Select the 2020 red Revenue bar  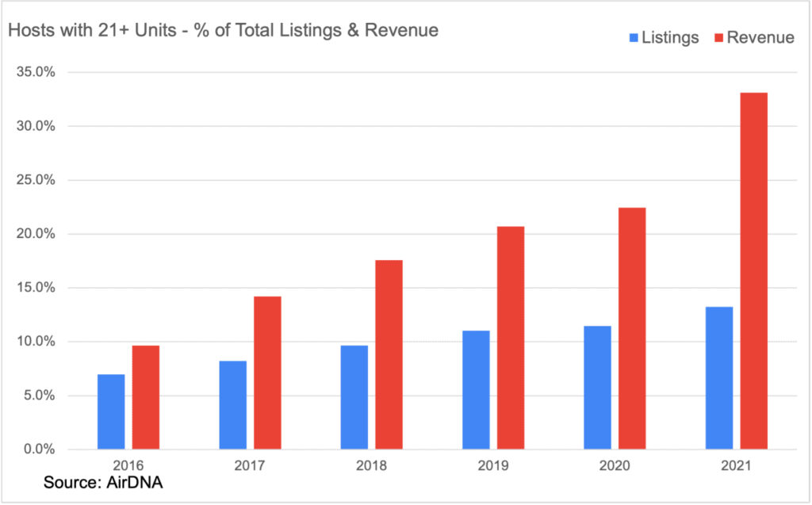(632, 328)
